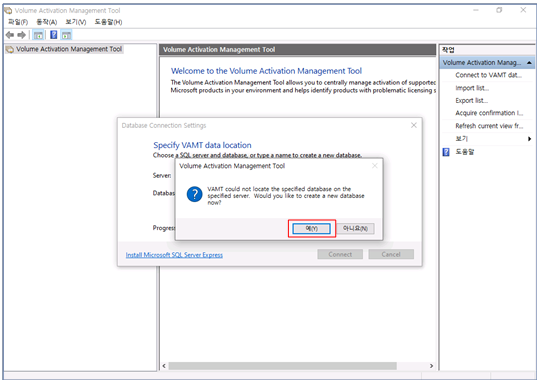Open the blue Help toolbar icon

click(x=54, y=34)
